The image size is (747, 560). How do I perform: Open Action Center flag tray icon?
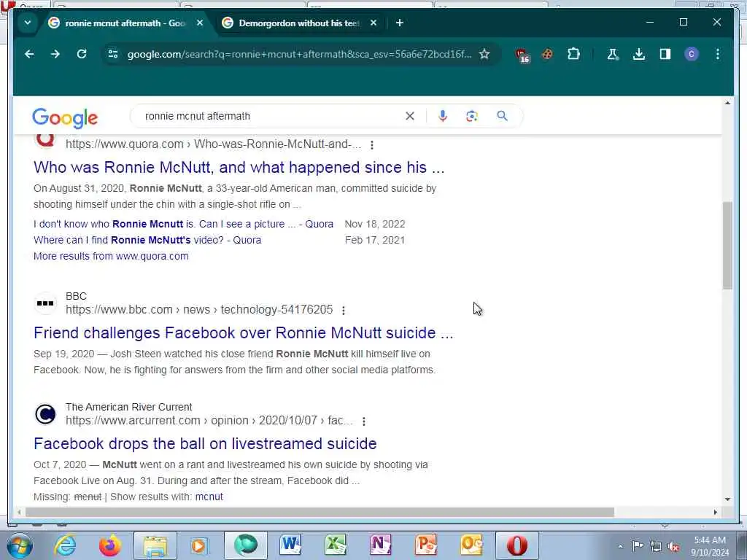(638, 546)
